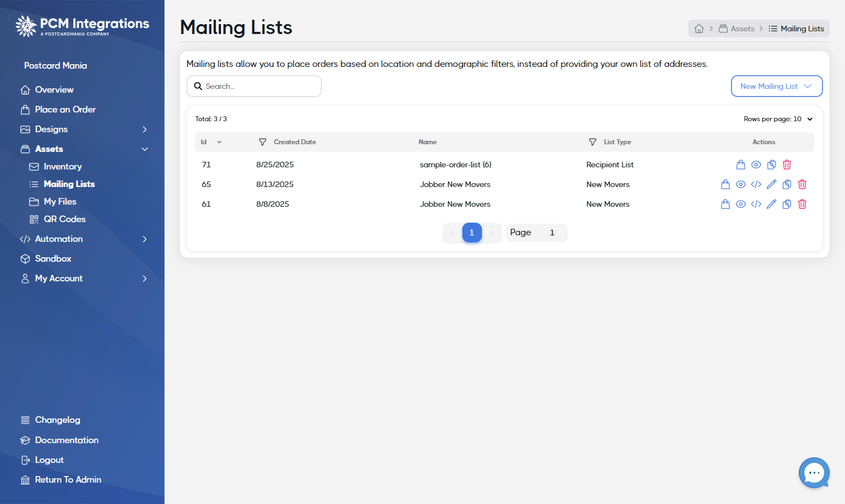This screenshot has height=504, width=845.
Task: Open code snippet for list Id 65
Action: pyautogui.click(x=756, y=184)
